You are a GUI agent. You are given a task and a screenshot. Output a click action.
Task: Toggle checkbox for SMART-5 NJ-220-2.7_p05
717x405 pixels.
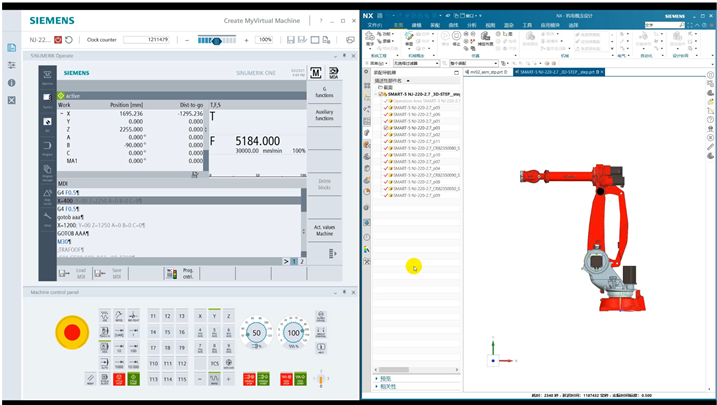tap(386, 108)
